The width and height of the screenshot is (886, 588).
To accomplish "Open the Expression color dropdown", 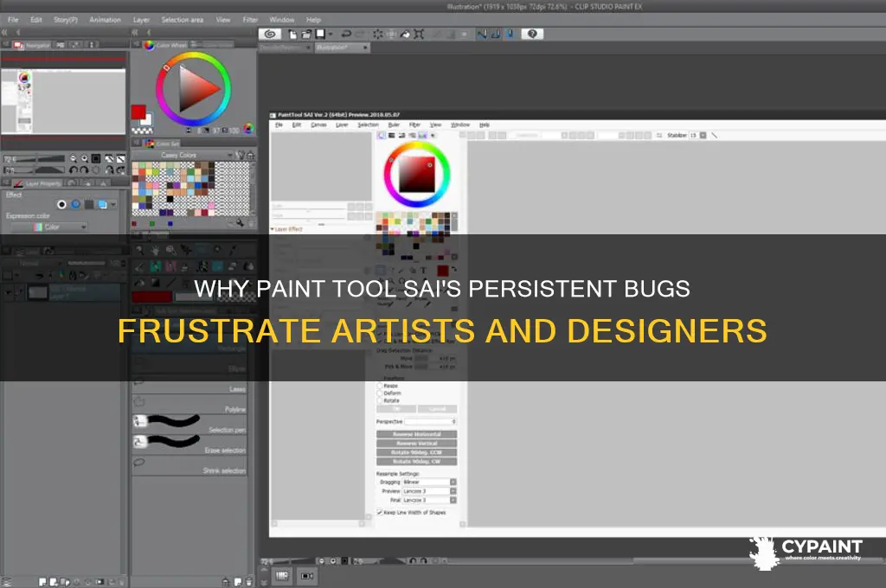I will pos(49,227).
